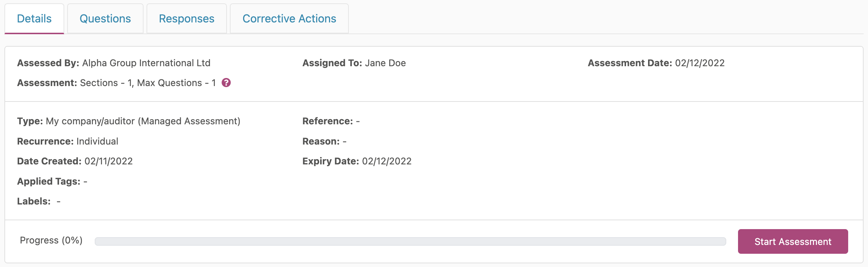This screenshot has width=868, height=267.
Task: Click the Date Created value 02/11/2022
Action: [x=108, y=161]
